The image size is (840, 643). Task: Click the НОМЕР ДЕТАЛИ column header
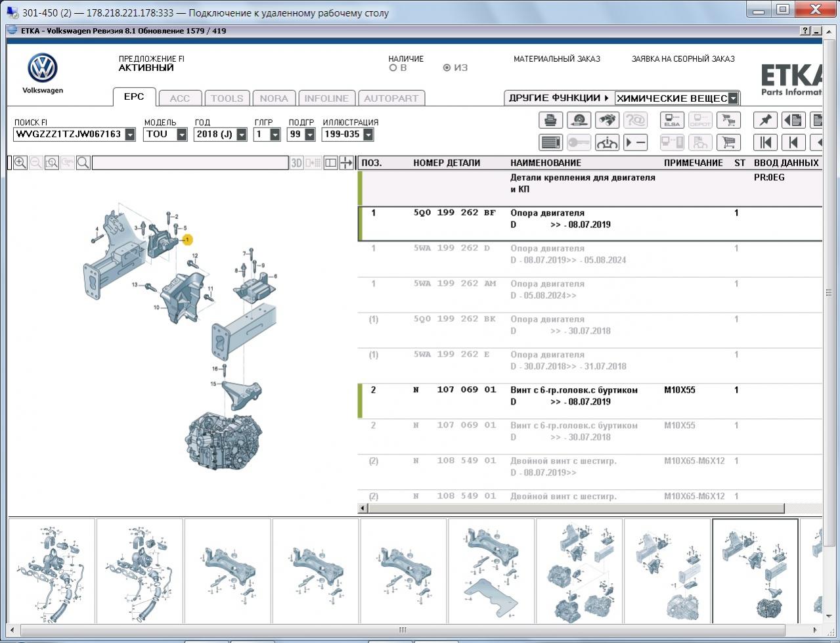[447, 163]
